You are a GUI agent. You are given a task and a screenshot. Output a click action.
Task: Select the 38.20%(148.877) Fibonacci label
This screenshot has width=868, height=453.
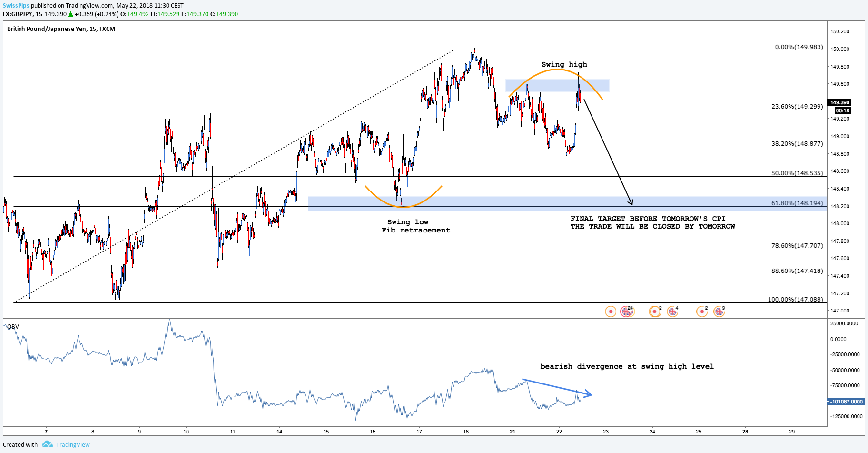point(797,144)
